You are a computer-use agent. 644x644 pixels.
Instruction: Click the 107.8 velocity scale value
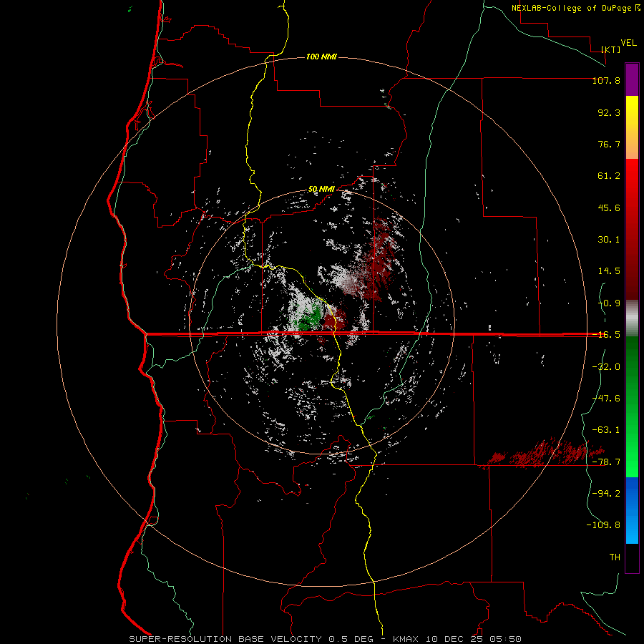point(606,80)
